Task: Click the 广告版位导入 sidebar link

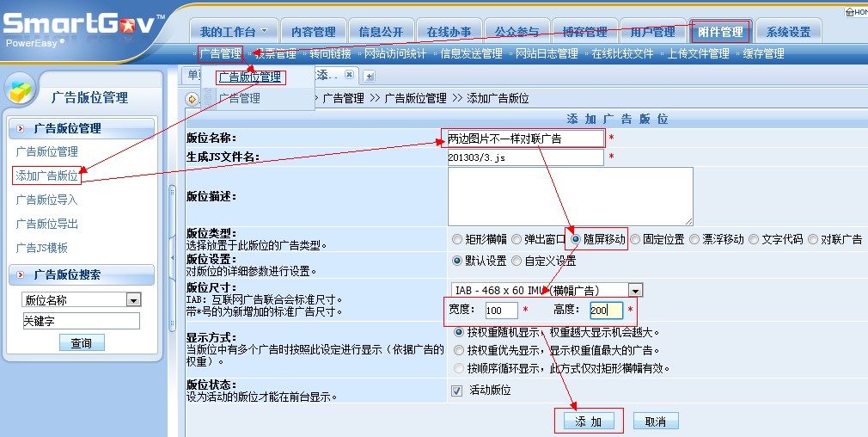Action: (x=46, y=200)
